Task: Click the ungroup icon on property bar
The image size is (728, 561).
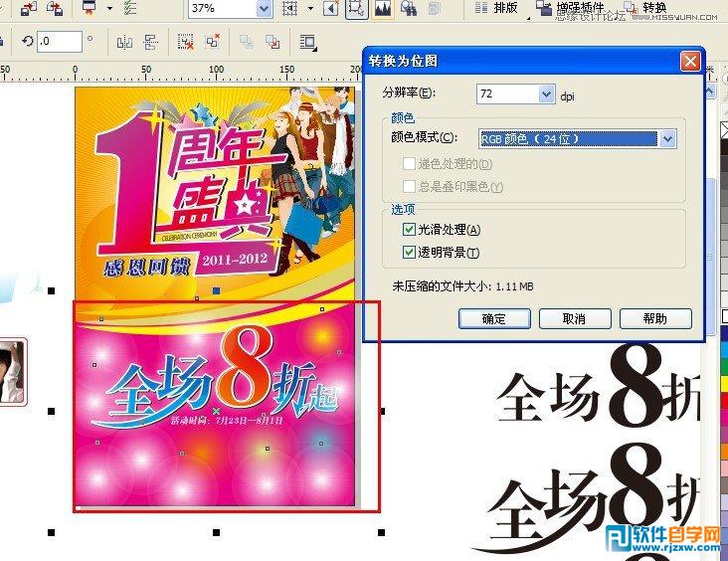Action: pyautogui.click(x=186, y=42)
